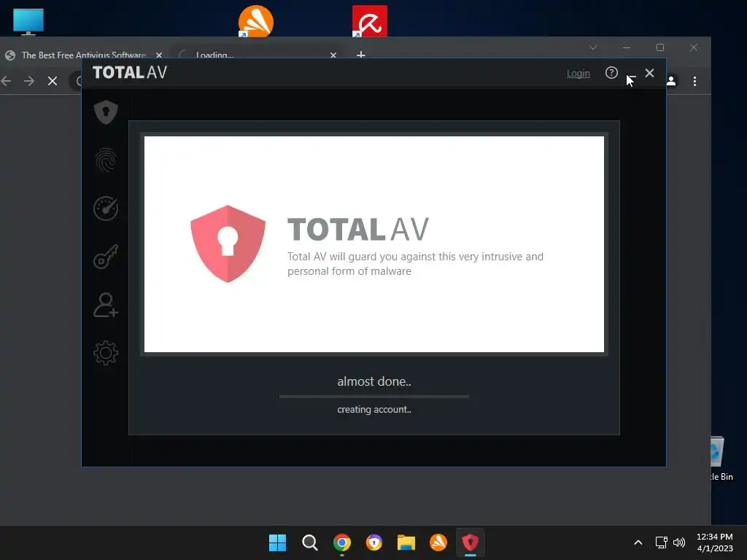Open the clock and date 12:34 PM
747x560 pixels.
pos(715,542)
